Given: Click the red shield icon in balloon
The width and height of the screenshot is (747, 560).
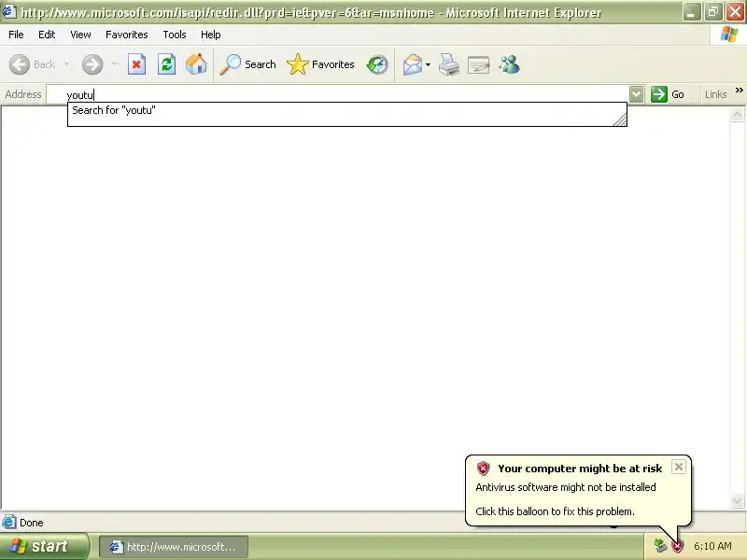Looking at the screenshot, I should (483, 469).
